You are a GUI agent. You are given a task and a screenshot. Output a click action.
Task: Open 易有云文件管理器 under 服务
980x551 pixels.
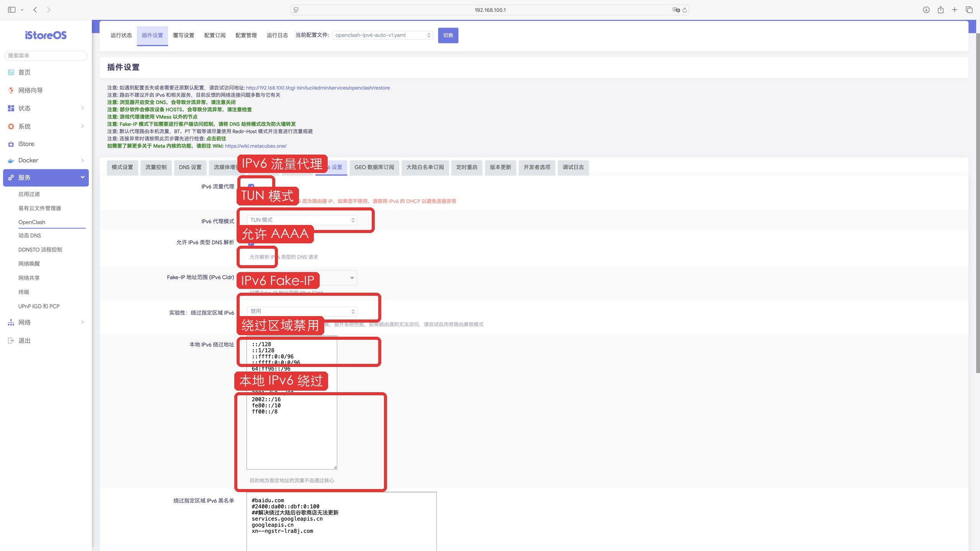coord(40,208)
